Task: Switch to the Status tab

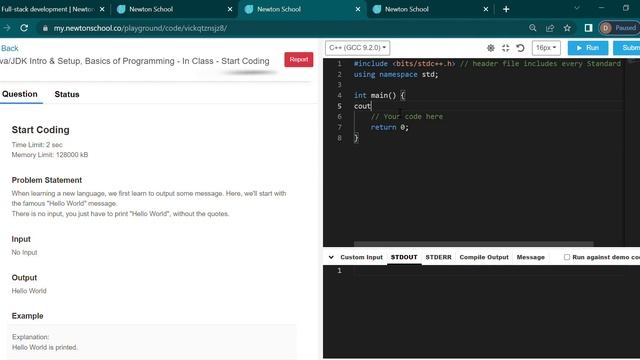Action: tap(67, 94)
